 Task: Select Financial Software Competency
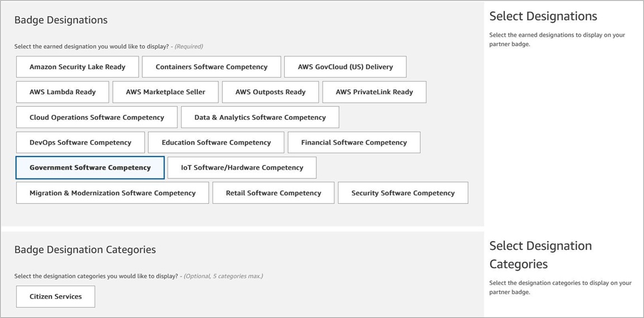click(354, 142)
